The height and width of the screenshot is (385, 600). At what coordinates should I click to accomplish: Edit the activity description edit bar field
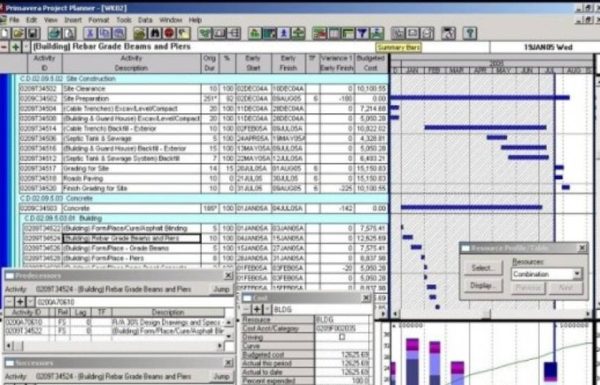[260, 47]
